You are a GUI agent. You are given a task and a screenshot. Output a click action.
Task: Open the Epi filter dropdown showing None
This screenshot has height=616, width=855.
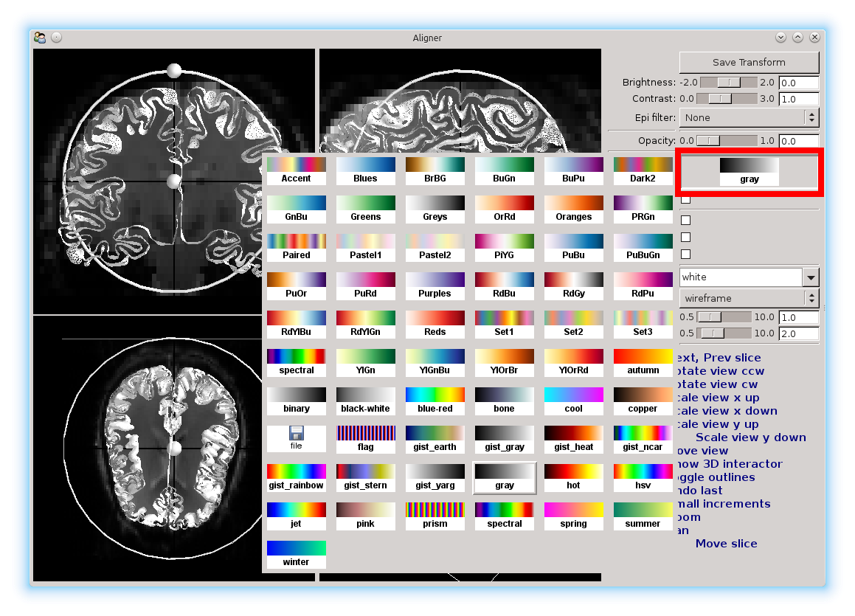750,118
